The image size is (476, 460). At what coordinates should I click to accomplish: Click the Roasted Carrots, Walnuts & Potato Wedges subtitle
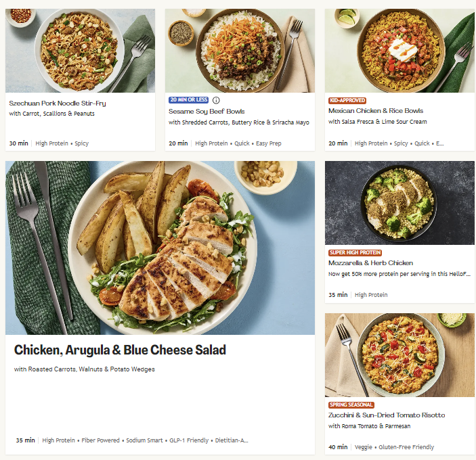85,369
